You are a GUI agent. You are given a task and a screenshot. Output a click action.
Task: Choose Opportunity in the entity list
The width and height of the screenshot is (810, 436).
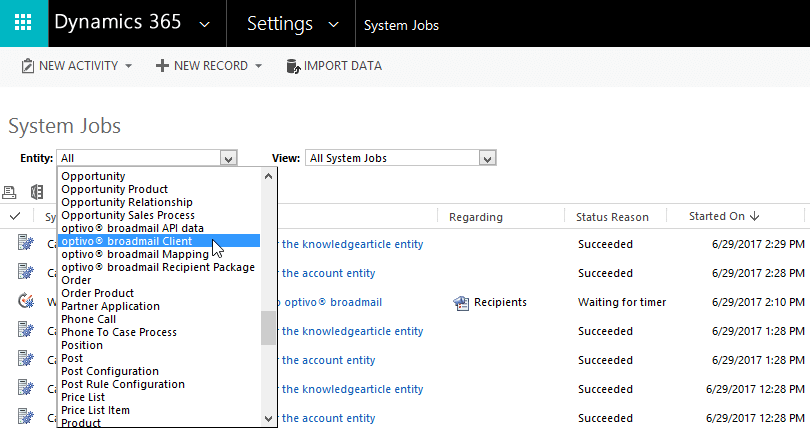coord(93,176)
